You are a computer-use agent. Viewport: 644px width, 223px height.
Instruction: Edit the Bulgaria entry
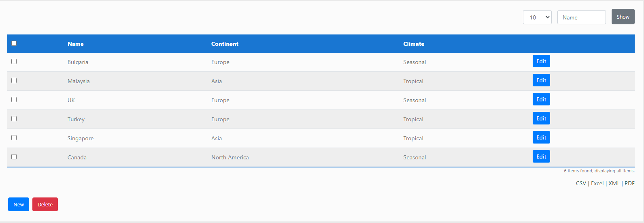pos(541,61)
